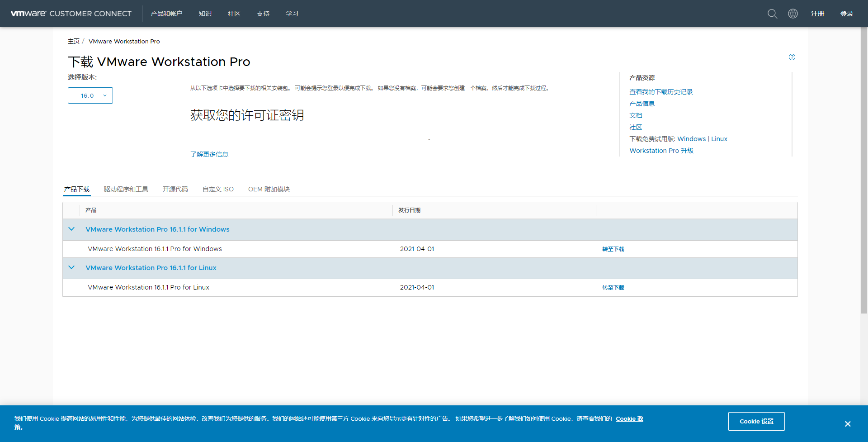Viewport: 868px width, 442px height.
Task: Click the help question mark icon
Action: click(x=792, y=57)
